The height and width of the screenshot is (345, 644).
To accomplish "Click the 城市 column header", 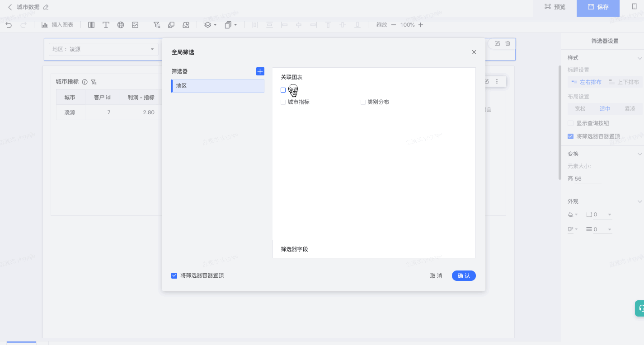I will point(70,98).
